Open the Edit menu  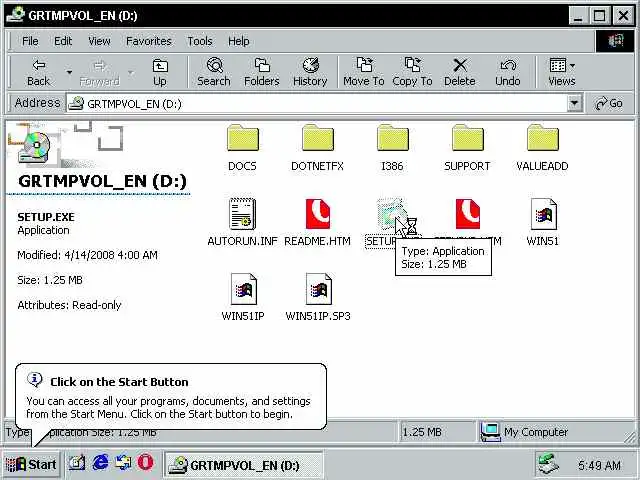[63, 41]
